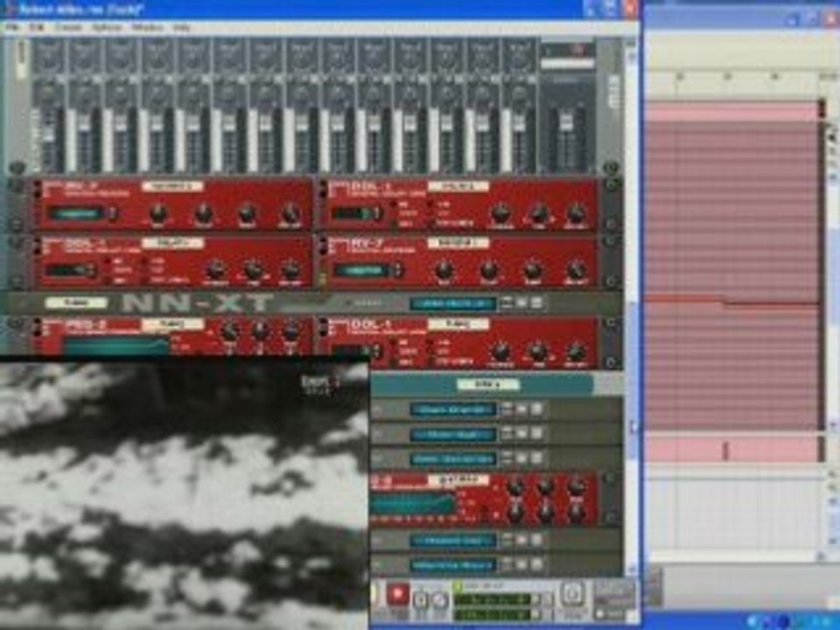Image resolution: width=840 pixels, height=630 pixels.
Task: Open the Windows menu
Action: pos(147,27)
